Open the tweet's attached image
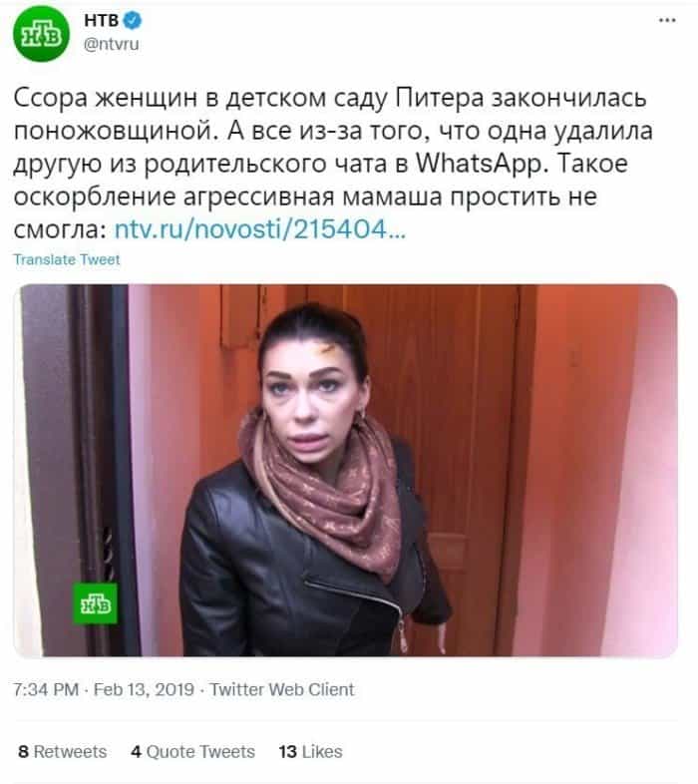The image size is (698, 784). tap(345, 470)
